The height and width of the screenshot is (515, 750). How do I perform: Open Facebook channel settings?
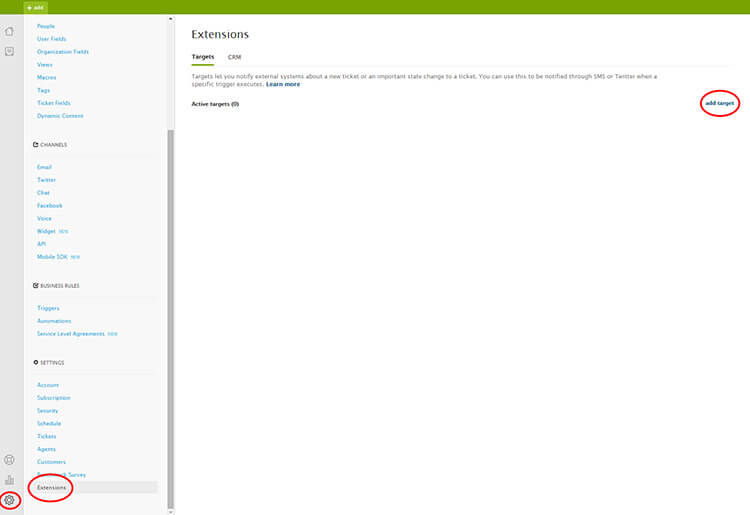[50, 206]
